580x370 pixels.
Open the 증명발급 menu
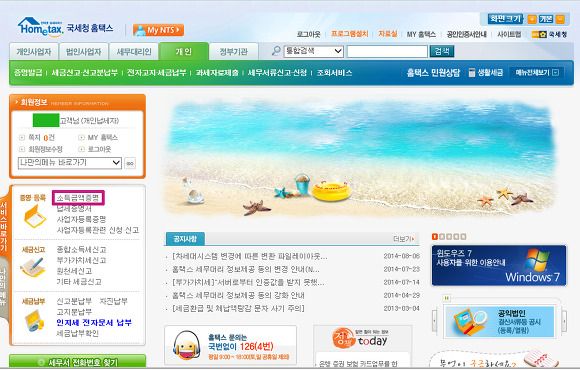tap(28, 73)
